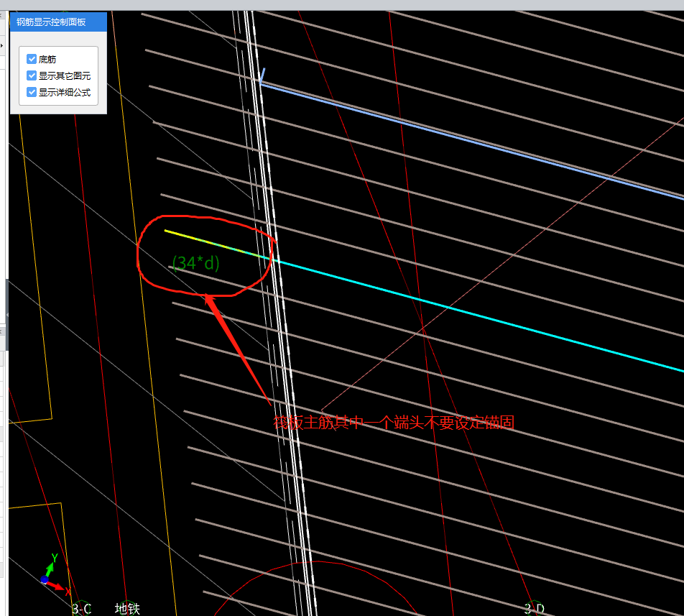Click the 3-C axis grid label
The height and width of the screenshot is (616, 684).
tap(82, 609)
